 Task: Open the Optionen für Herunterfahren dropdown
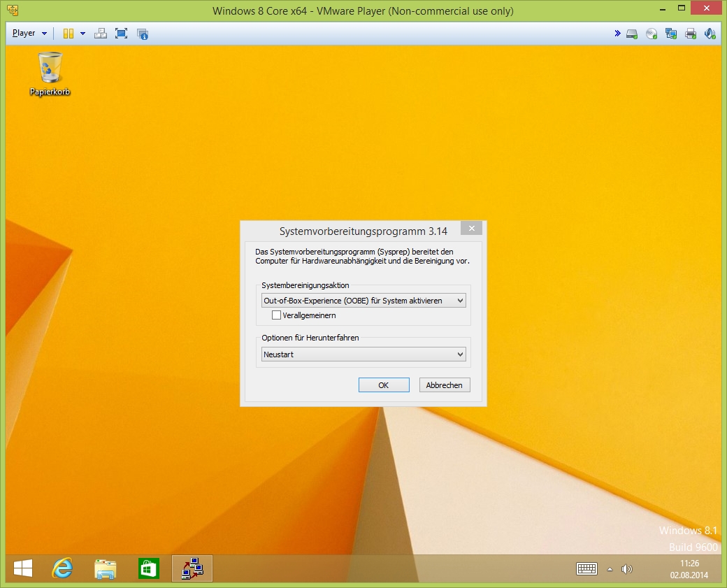[x=363, y=354]
